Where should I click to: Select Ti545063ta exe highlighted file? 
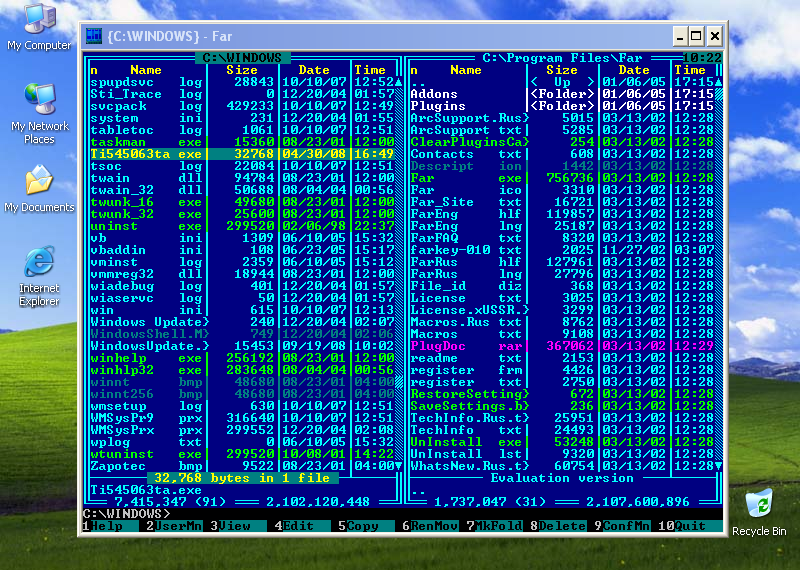pos(242,154)
